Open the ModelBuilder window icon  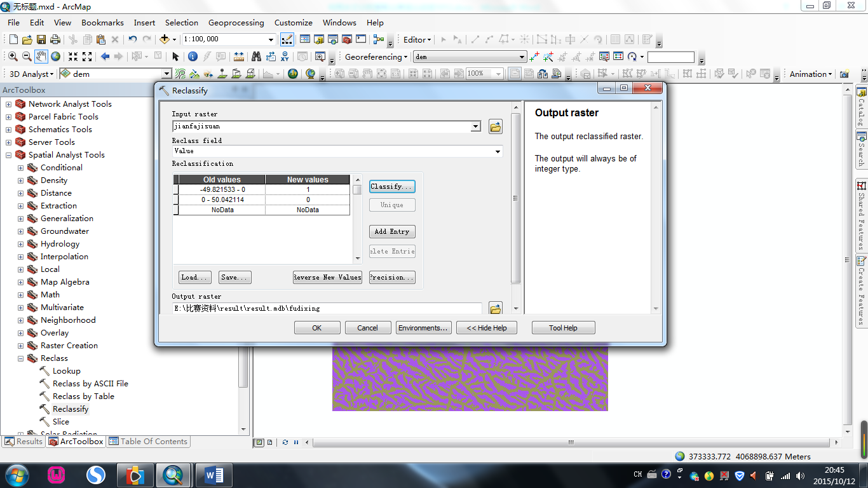(x=379, y=39)
